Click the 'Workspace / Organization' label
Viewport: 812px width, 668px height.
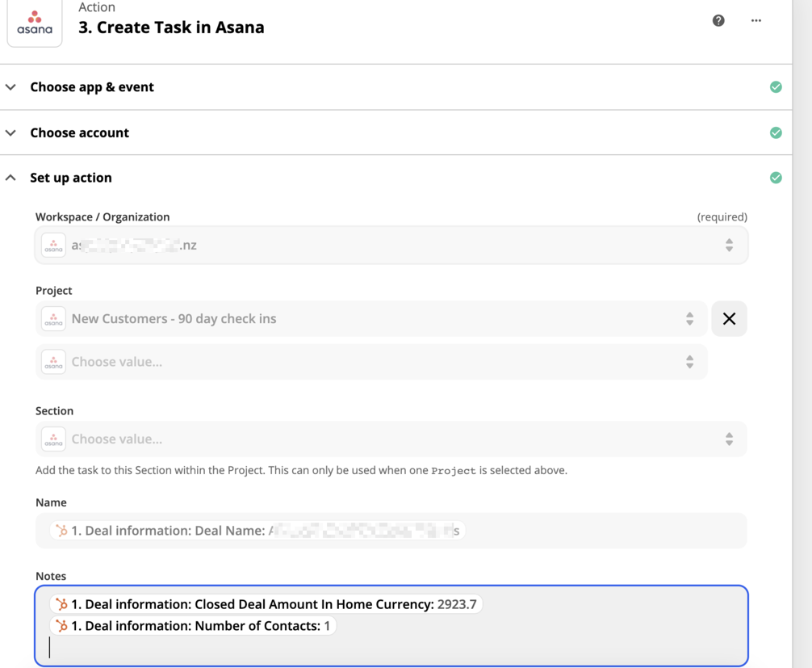pyautogui.click(x=103, y=216)
